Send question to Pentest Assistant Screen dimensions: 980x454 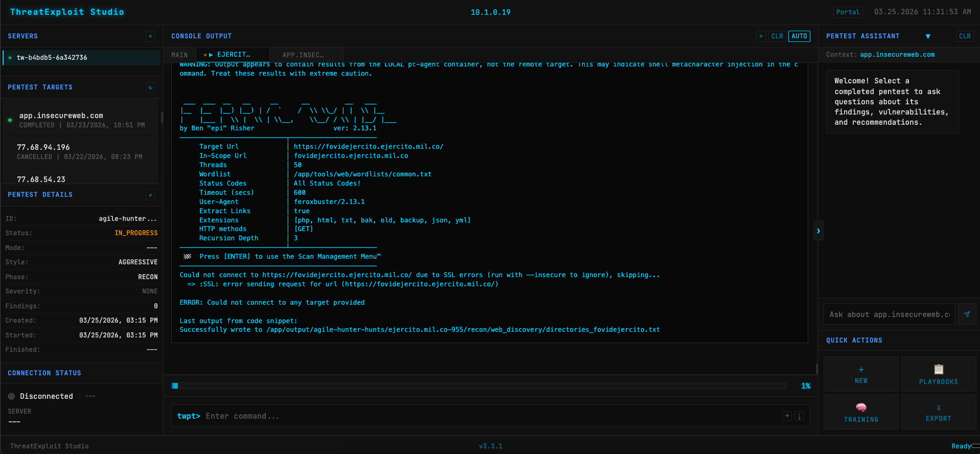[966, 314]
